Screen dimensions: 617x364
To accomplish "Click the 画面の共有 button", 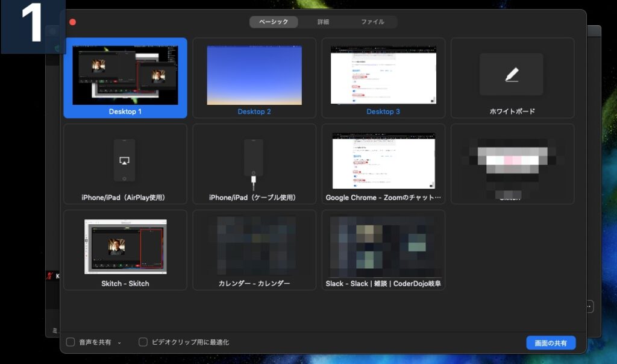I will pos(551,343).
